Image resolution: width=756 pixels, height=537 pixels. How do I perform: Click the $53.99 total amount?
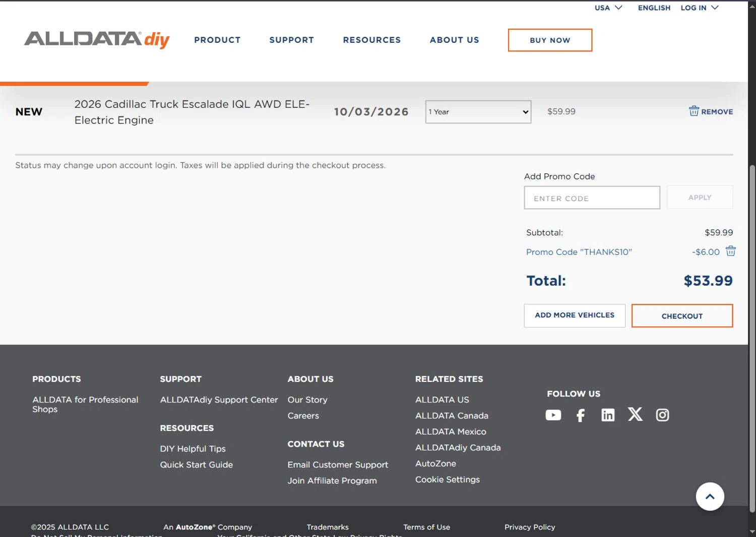pos(708,281)
